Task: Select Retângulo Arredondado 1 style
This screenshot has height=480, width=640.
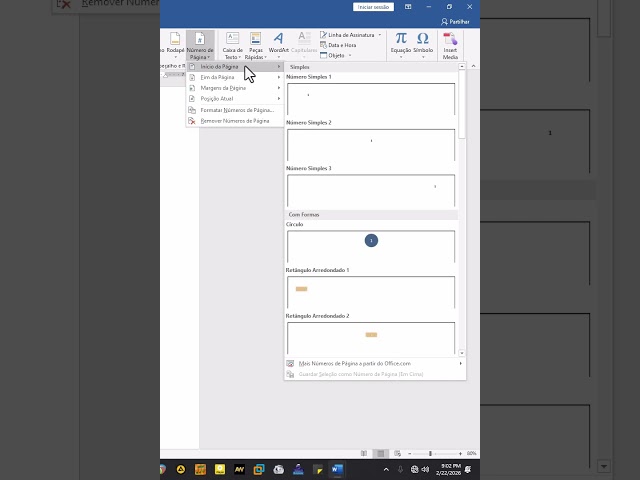Action: pos(371,292)
